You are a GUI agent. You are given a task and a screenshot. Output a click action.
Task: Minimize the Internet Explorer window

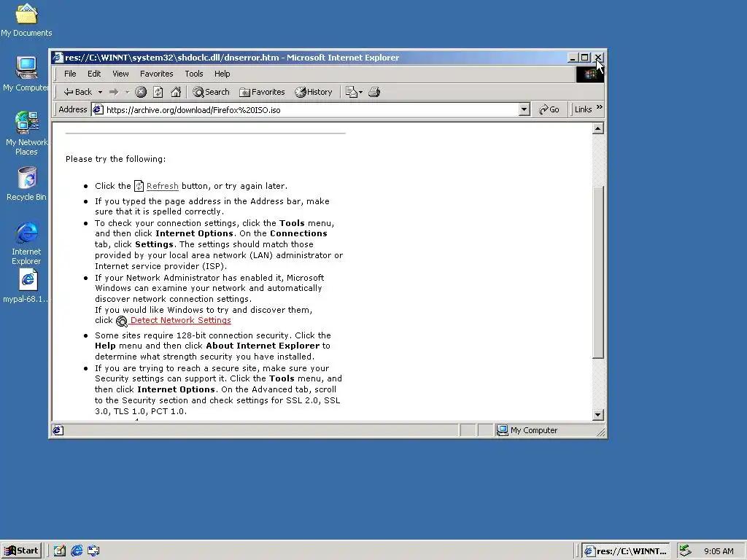(573, 58)
